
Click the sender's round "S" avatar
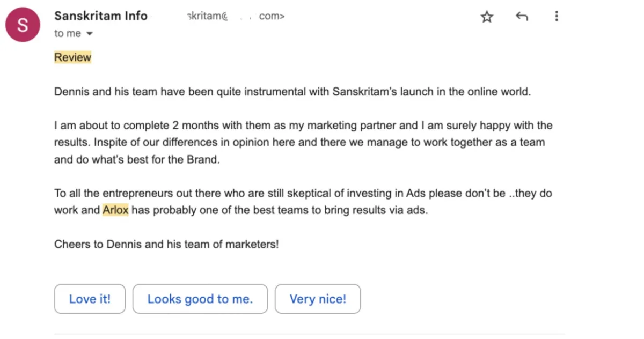[23, 25]
